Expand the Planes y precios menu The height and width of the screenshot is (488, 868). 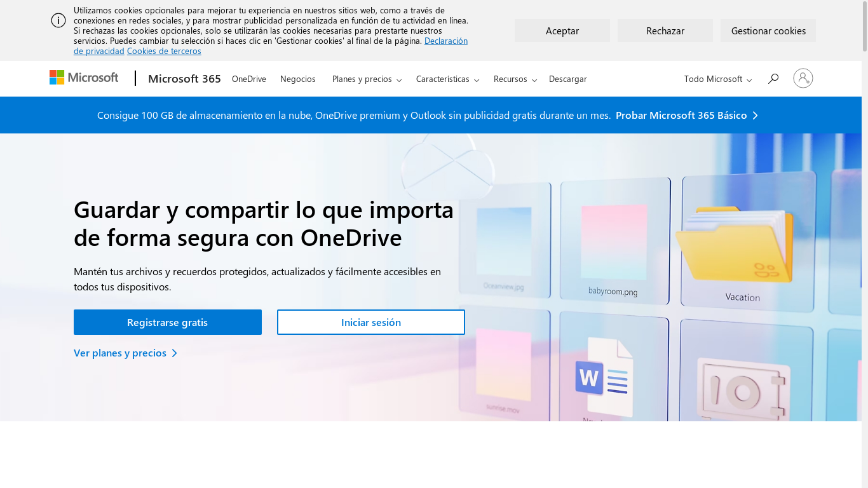click(367, 79)
